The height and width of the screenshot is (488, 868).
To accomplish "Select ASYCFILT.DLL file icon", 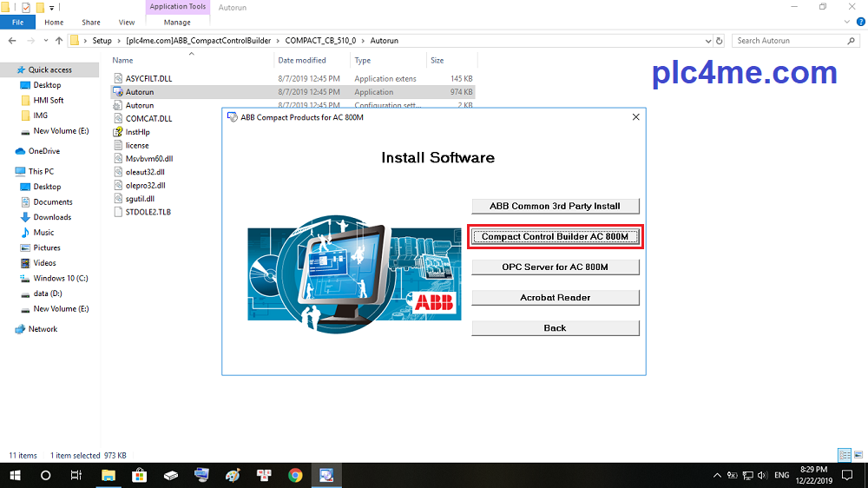I will (x=118, y=79).
